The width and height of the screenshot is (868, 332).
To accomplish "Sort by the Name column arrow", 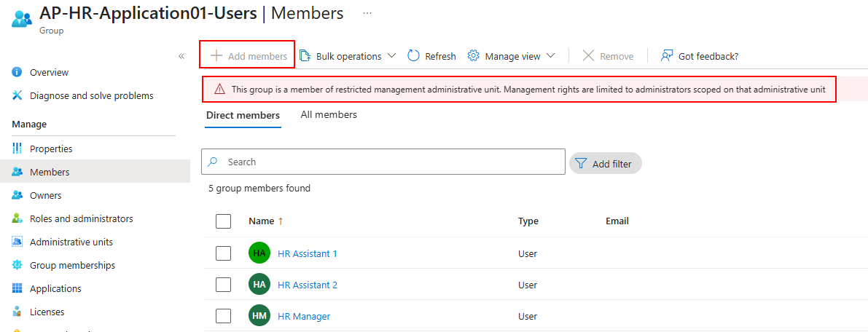I will (280, 221).
